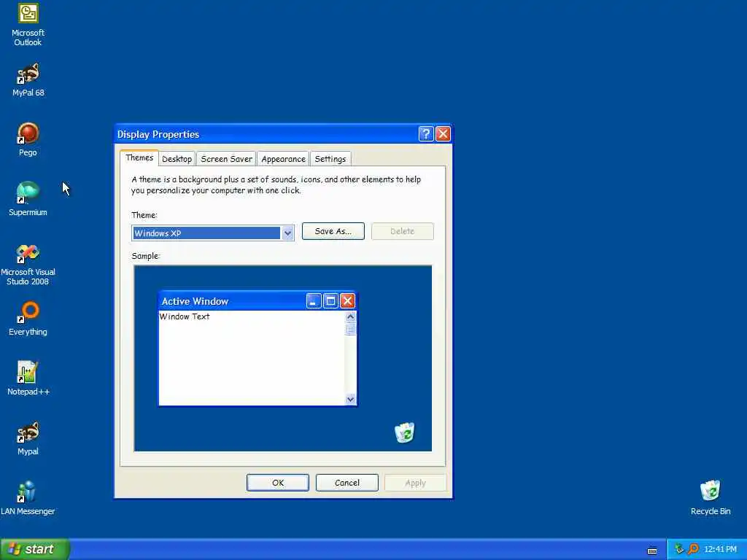Switch to the Appearance tab
Screen dimensions: 747x560
pyautogui.click(x=283, y=159)
